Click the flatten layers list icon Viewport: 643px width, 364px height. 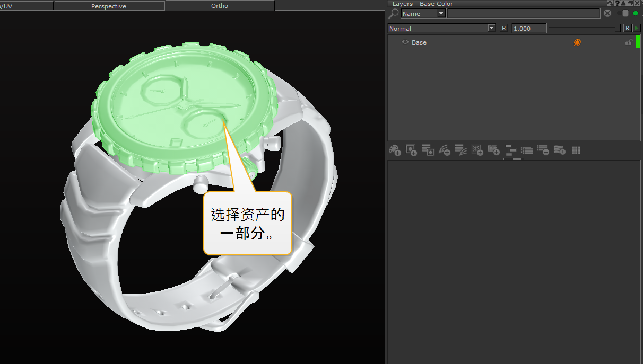coord(526,150)
